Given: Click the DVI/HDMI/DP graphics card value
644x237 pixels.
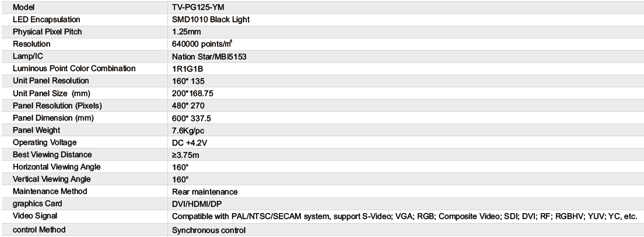Looking at the screenshot, I should (198, 204).
